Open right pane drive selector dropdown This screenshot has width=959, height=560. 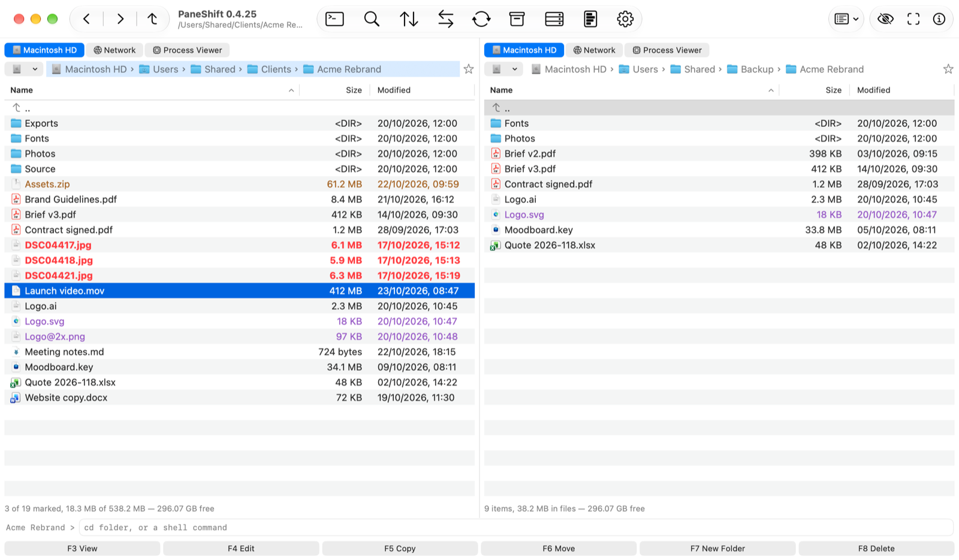503,69
